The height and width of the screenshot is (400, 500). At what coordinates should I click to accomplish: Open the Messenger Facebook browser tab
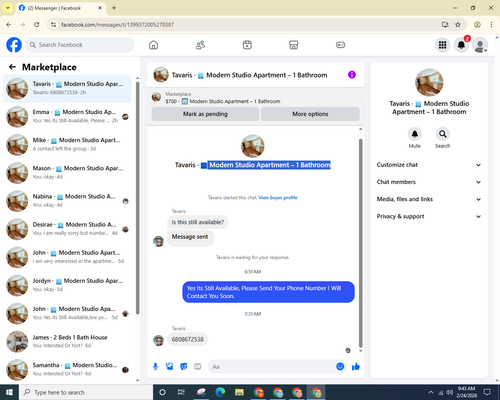click(61, 8)
